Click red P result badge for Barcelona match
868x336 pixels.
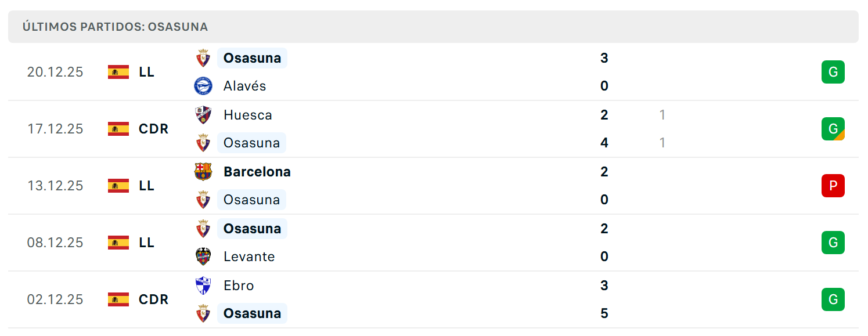[x=833, y=186]
